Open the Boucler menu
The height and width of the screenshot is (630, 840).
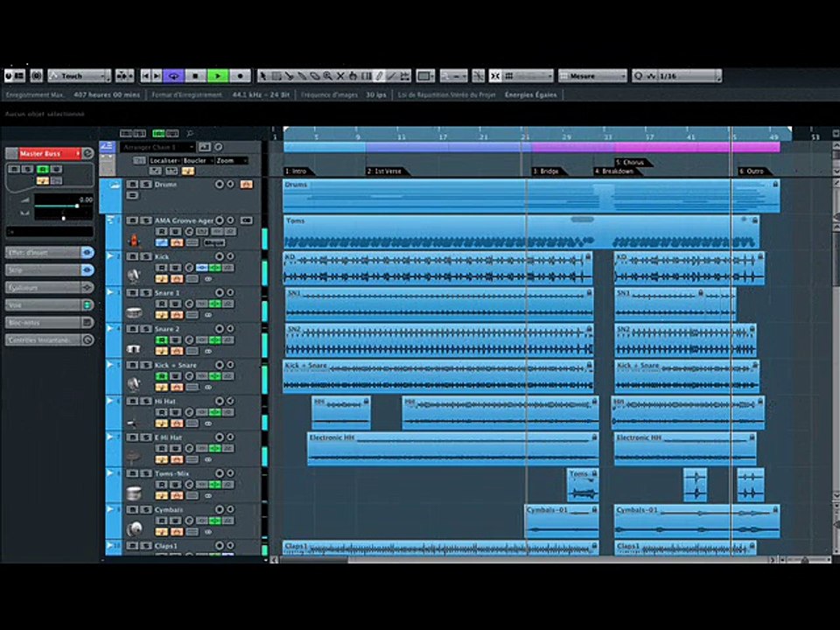197,160
